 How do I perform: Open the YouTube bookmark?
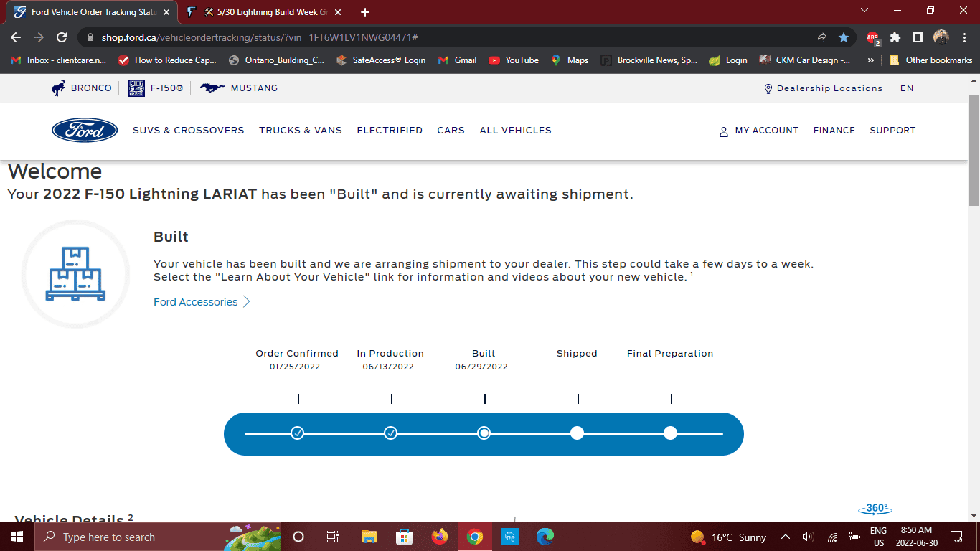pyautogui.click(x=514, y=60)
